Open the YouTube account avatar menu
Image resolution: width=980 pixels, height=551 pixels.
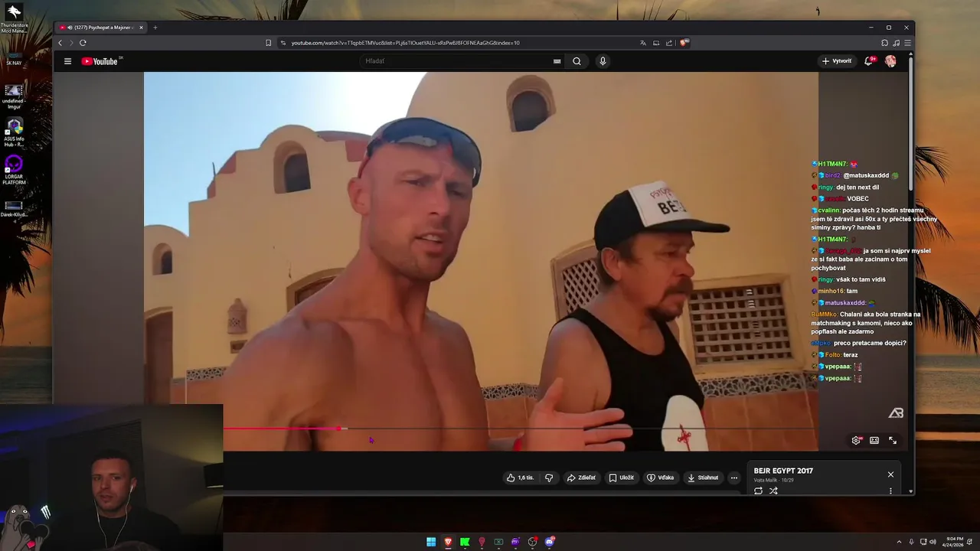point(890,61)
